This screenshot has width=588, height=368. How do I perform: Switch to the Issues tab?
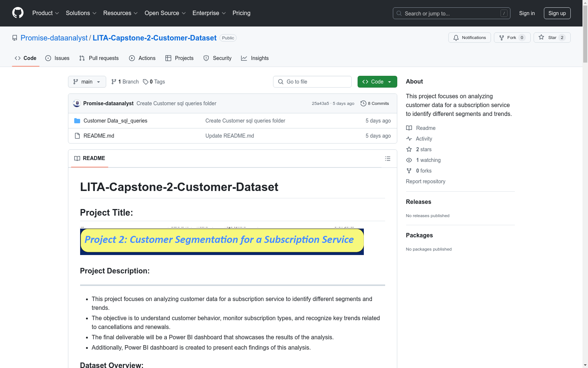coord(57,58)
